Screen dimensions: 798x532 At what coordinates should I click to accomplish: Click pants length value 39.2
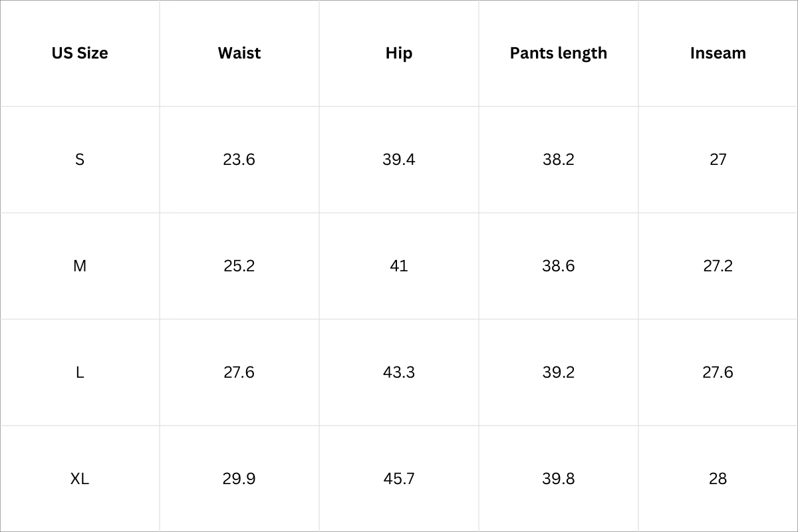(x=559, y=372)
